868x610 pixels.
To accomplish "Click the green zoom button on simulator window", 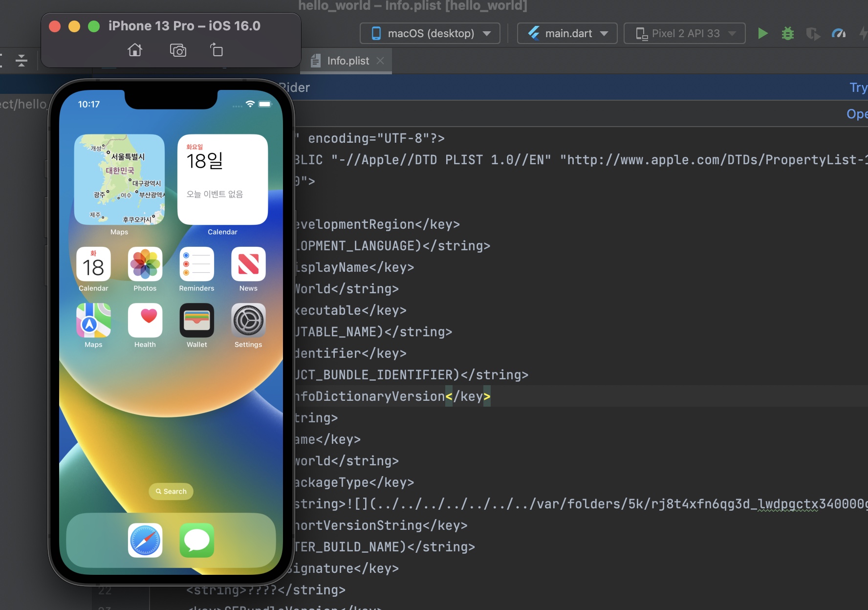I will (x=94, y=26).
